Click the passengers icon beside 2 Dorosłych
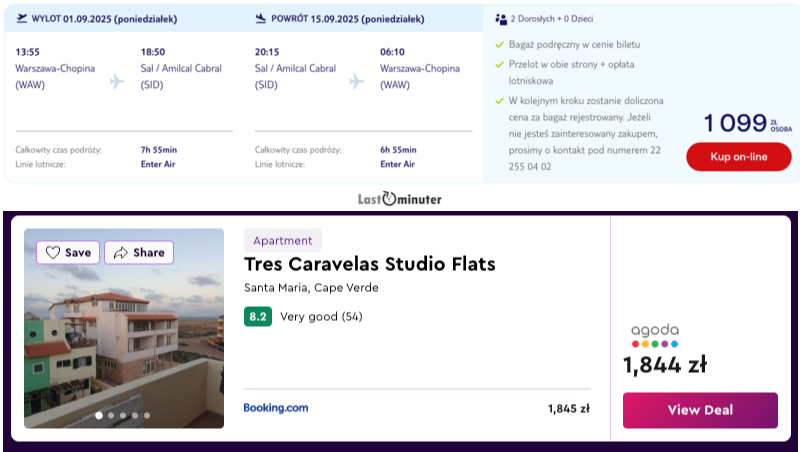 coord(501,19)
